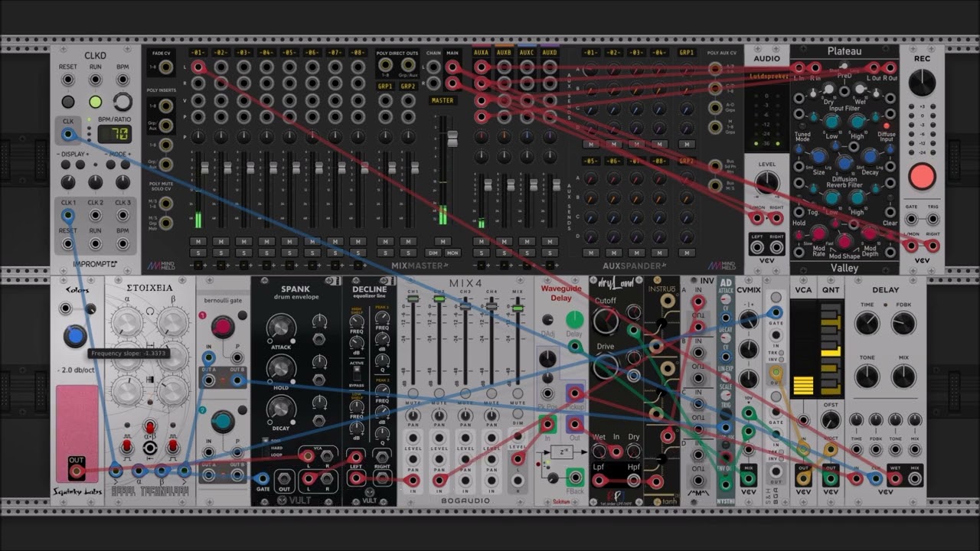Click the TRIG jack on REC module
The image size is (980, 551).
click(933, 220)
